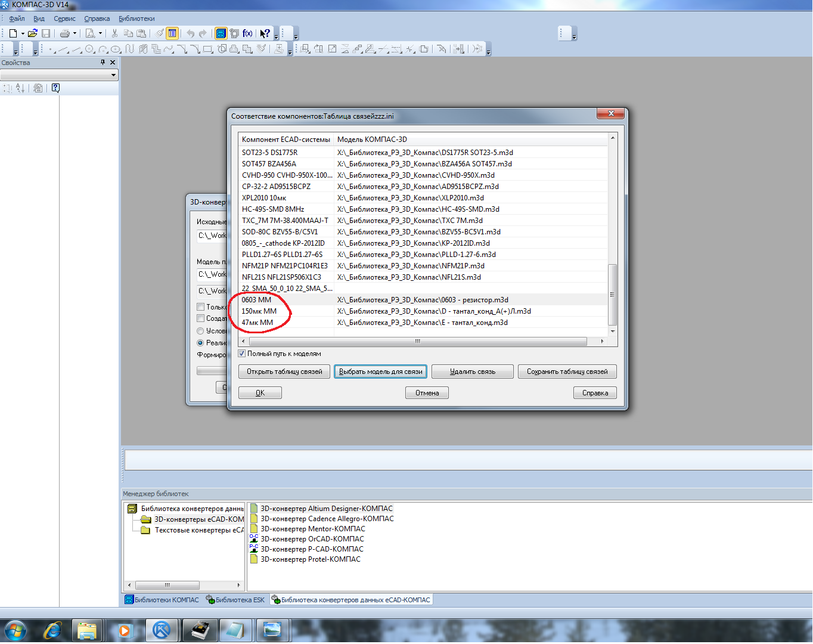The image size is (813, 644).
Task: Select the Arc drawing tool
Action: point(103,49)
